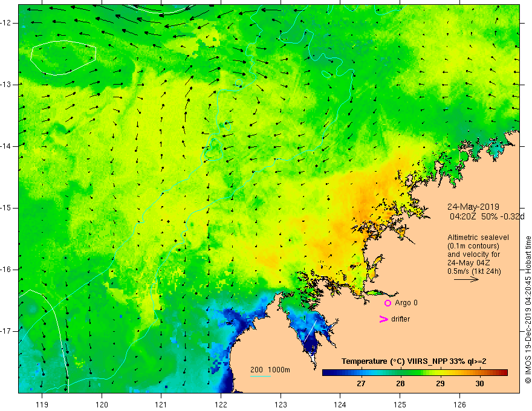Viewport: 532px width, 411px height.
Task: Click the longitude axis label 119
Action: (42, 404)
